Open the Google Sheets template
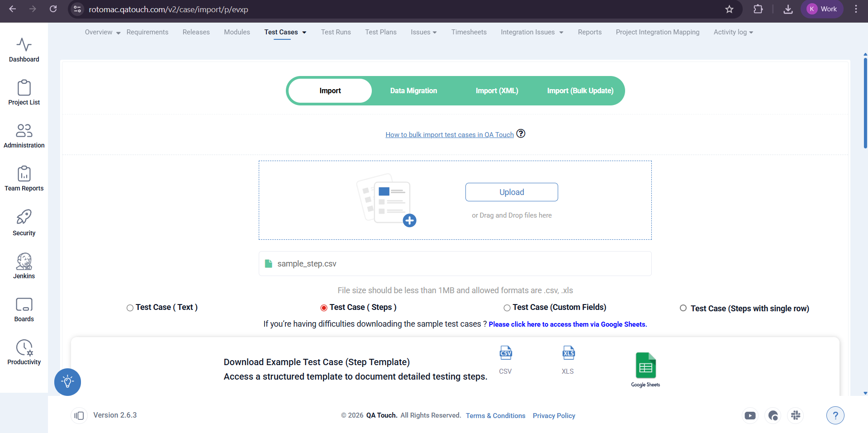 click(645, 366)
